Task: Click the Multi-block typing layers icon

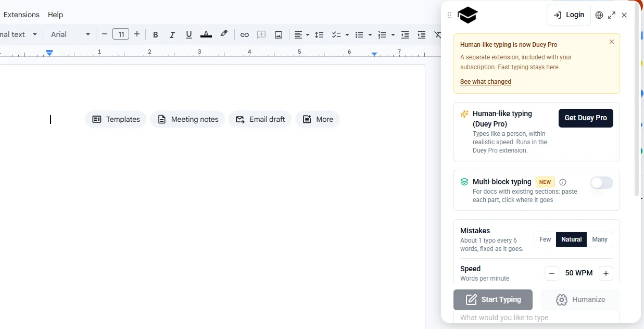Action: pos(464,182)
